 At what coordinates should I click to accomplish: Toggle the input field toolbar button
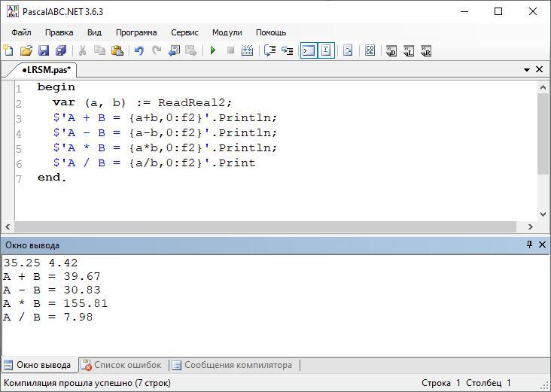point(326,51)
